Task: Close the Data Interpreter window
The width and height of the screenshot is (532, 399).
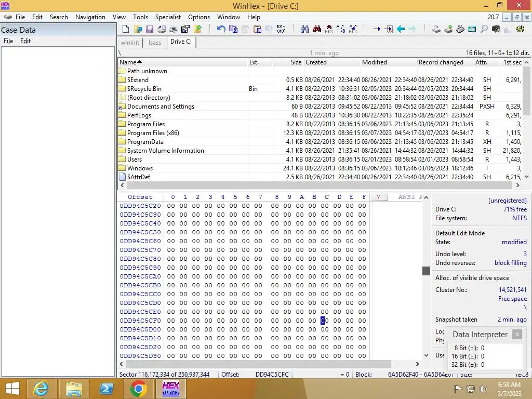Action: coord(517,335)
